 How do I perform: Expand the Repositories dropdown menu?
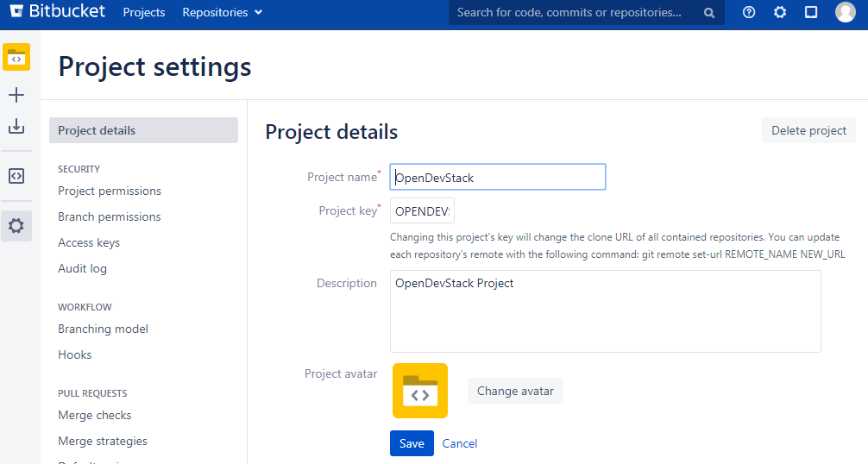coord(223,12)
